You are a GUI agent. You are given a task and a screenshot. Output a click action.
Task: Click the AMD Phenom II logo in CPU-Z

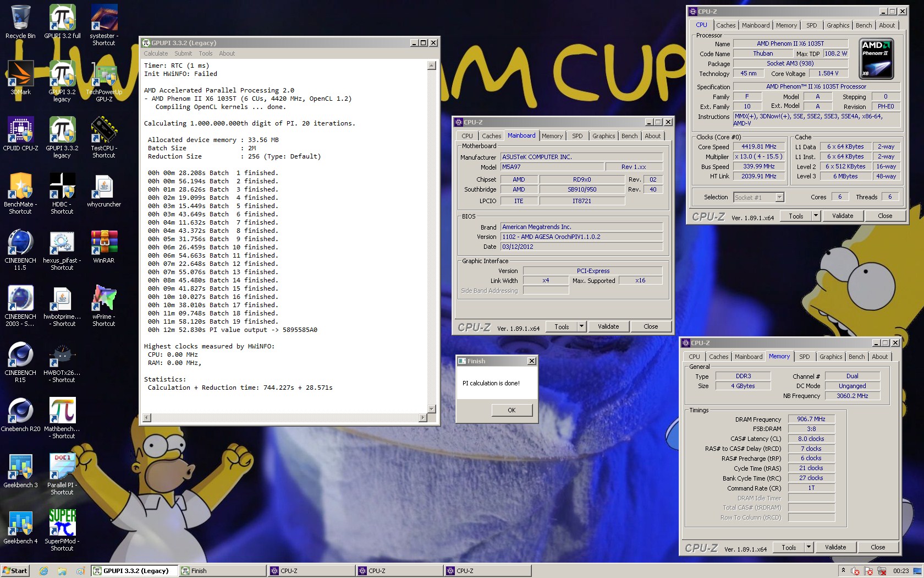tap(876, 58)
